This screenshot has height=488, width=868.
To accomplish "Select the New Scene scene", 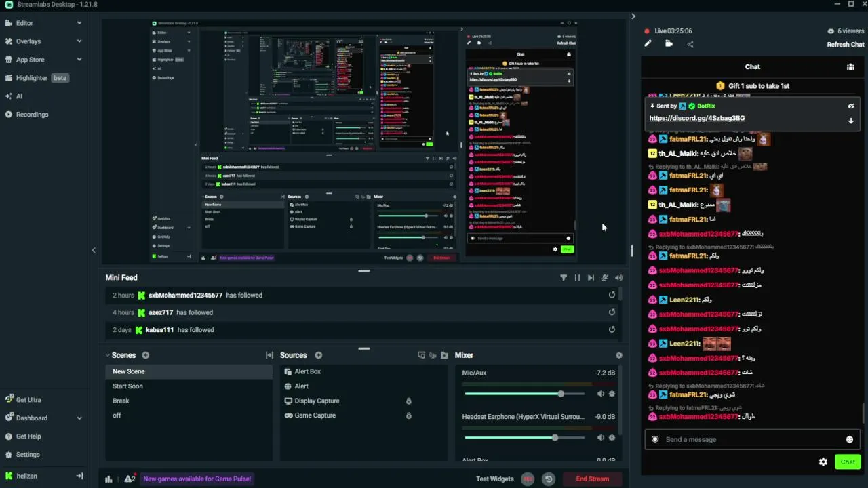I will 189,371.
